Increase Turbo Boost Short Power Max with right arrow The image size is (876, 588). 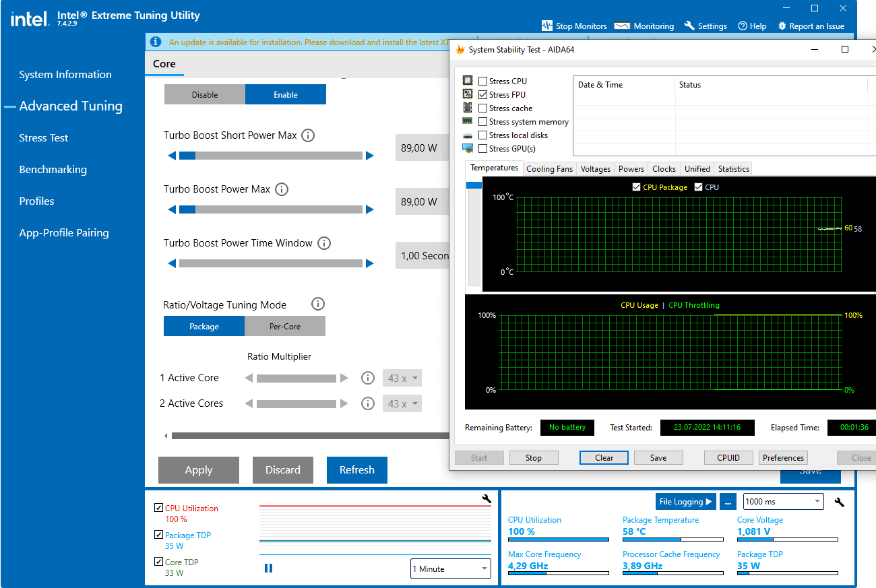point(370,156)
